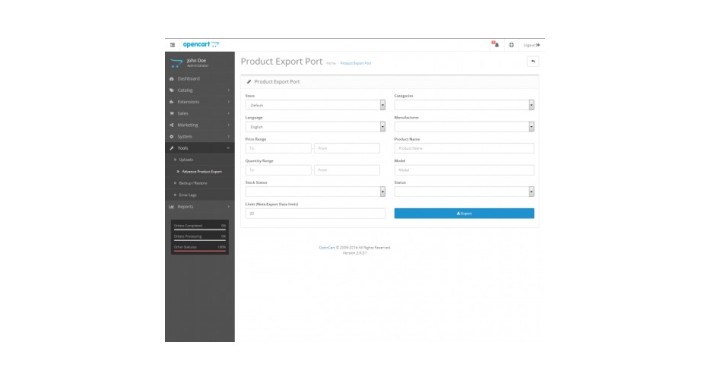Screen dimensions: 710x380
Task: Click the Quantity Range From field
Action: [x=347, y=170]
